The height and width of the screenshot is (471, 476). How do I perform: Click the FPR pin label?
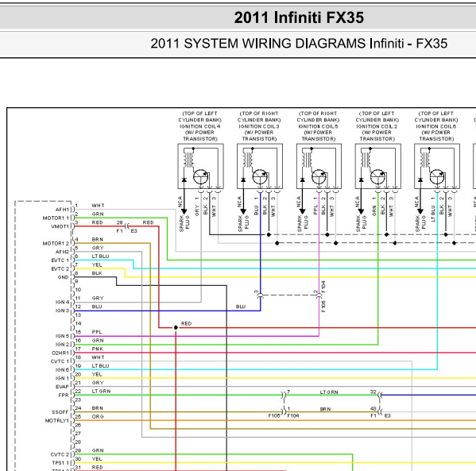[x=64, y=396]
